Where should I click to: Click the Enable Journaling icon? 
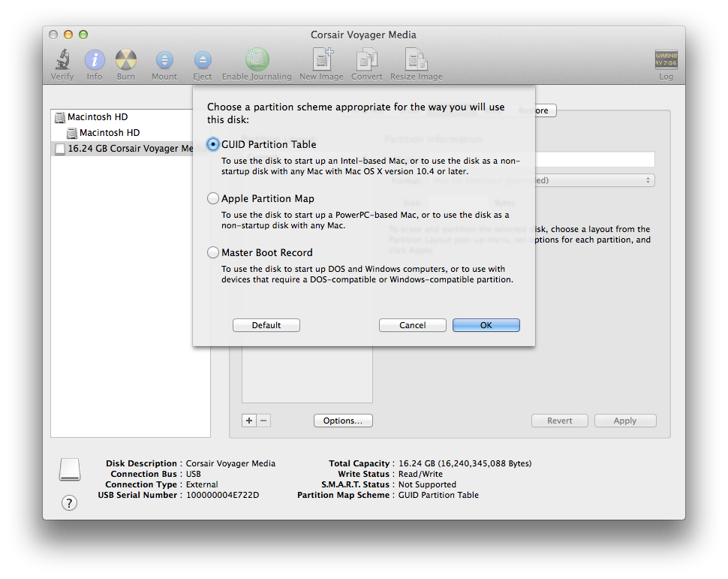(x=257, y=59)
